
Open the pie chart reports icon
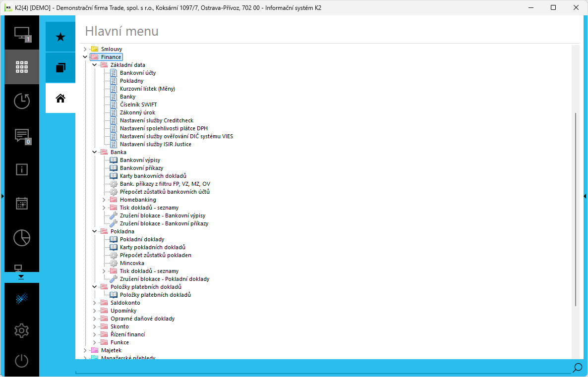click(22, 238)
